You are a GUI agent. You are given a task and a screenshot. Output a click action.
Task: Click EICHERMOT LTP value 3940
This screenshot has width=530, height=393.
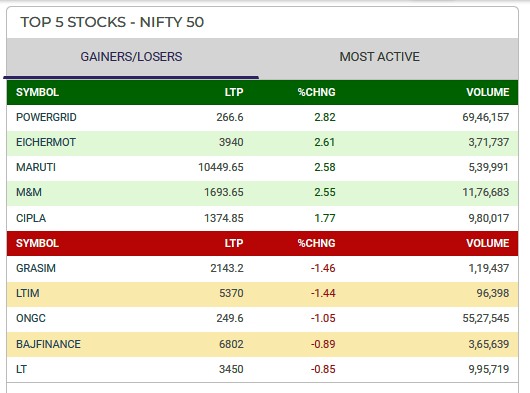[231, 142]
